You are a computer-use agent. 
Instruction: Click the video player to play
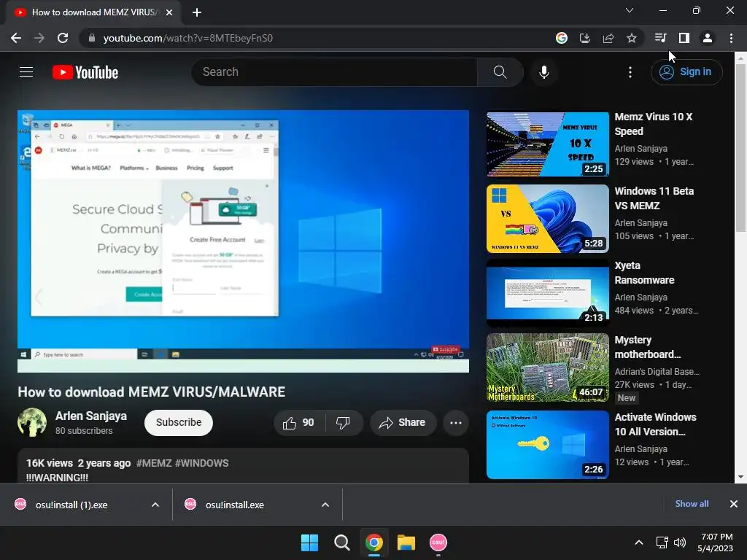tap(244, 241)
